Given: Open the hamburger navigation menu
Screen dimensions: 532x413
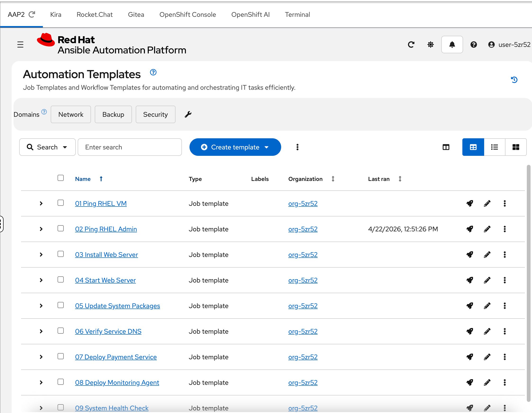Looking at the screenshot, I should (20, 45).
